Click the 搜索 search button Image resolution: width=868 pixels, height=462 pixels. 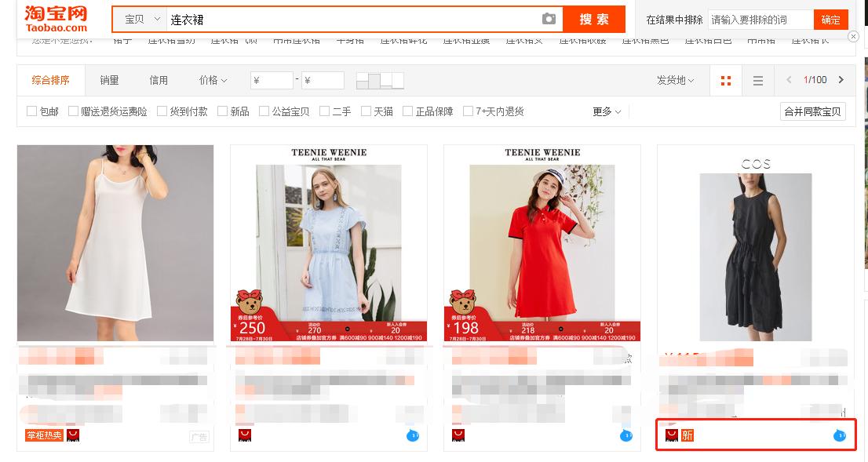tap(593, 19)
